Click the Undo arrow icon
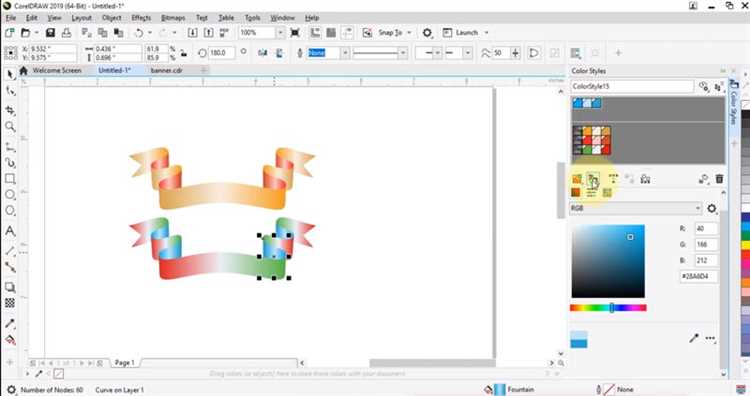This screenshot has width=750, height=396. click(x=139, y=33)
